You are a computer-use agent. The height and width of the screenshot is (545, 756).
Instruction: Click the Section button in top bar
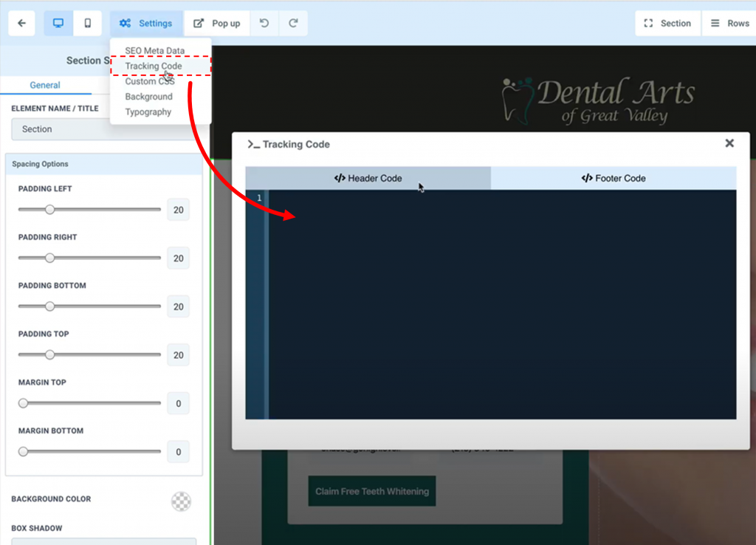click(x=667, y=23)
